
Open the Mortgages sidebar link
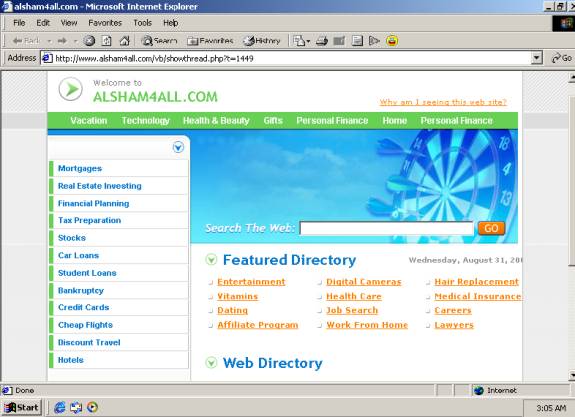(80, 168)
